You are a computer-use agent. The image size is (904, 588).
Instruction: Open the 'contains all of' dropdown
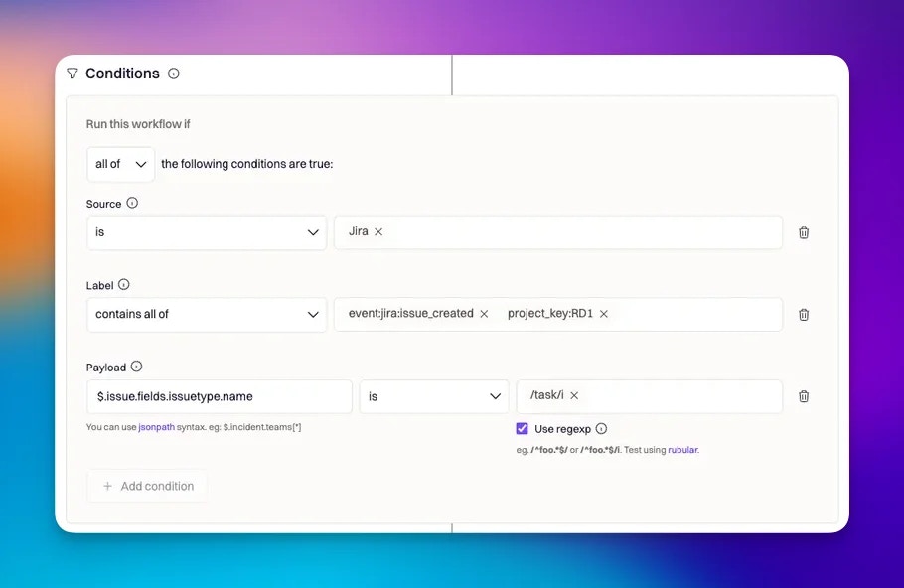(x=207, y=314)
